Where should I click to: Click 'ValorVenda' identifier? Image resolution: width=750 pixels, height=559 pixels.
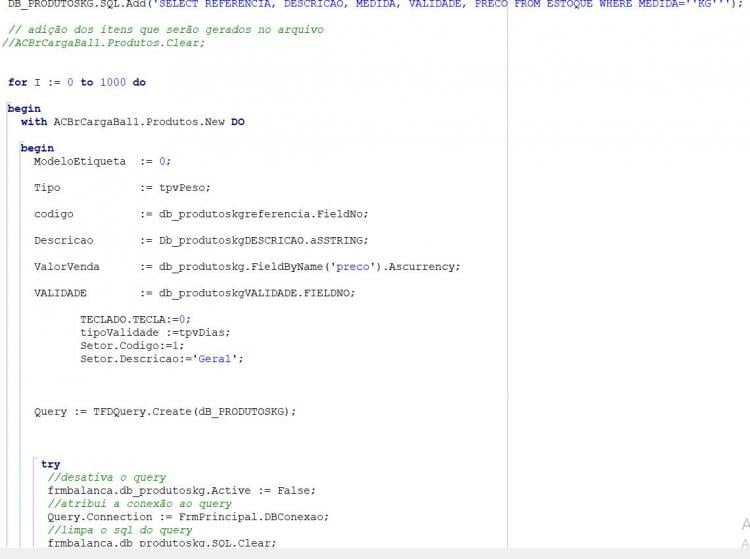(66, 266)
